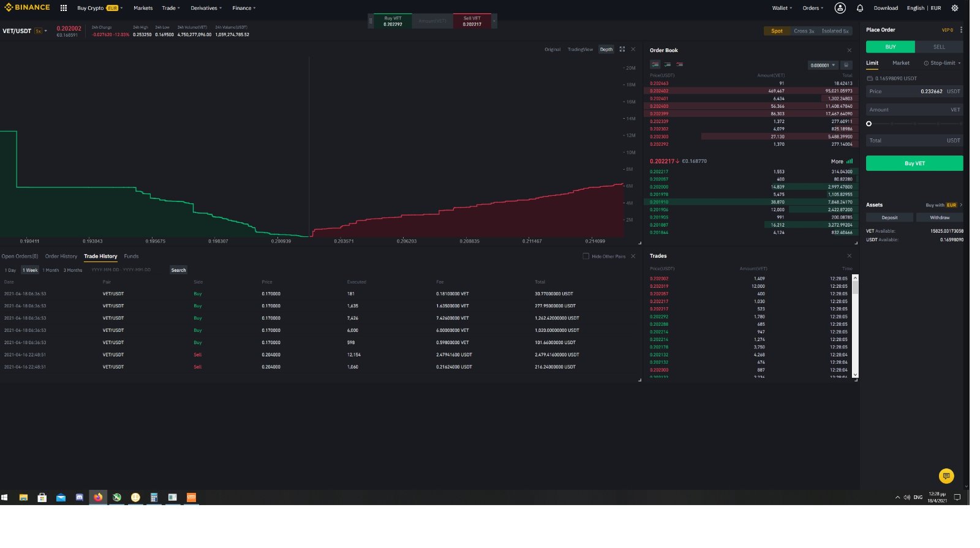Viewport: 980px width, 548px height.
Task: Filter trade history to 3 Months
Action: [73, 270]
